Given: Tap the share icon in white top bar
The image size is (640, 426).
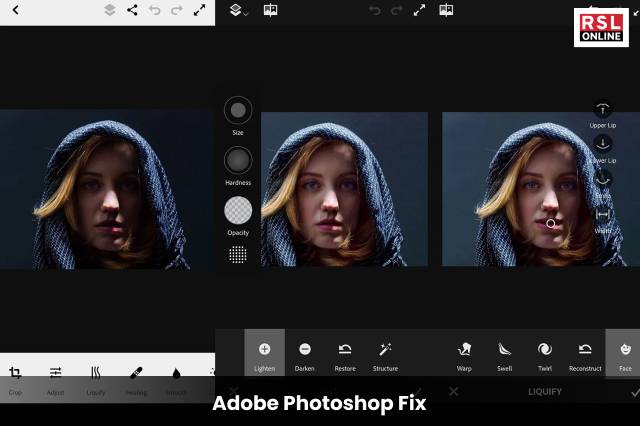Looking at the screenshot, I should 132,10.
